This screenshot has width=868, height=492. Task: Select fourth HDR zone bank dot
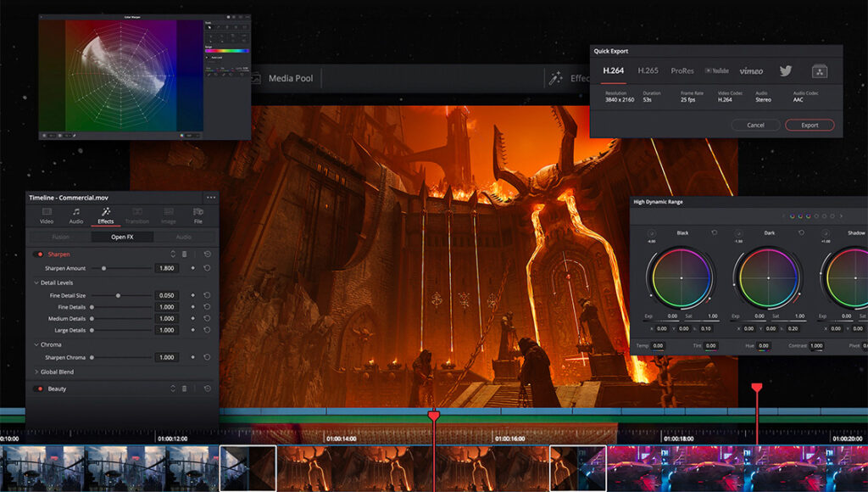[x=816, y=216]
